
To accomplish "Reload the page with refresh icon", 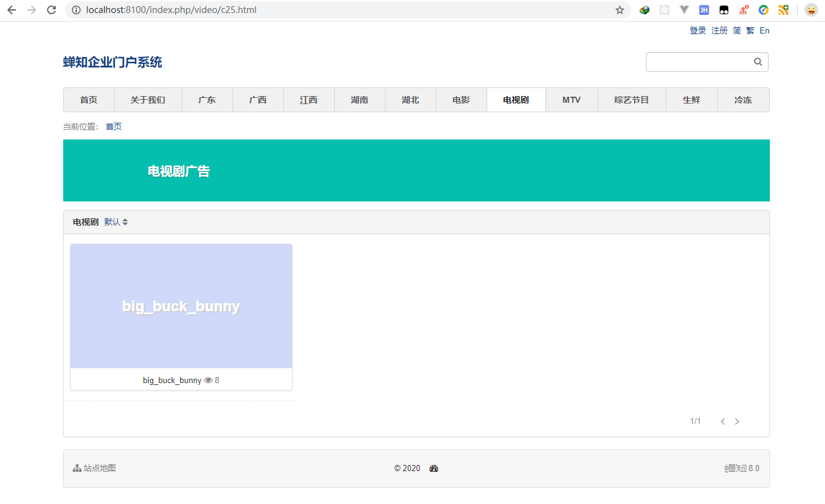I will 52,10.
